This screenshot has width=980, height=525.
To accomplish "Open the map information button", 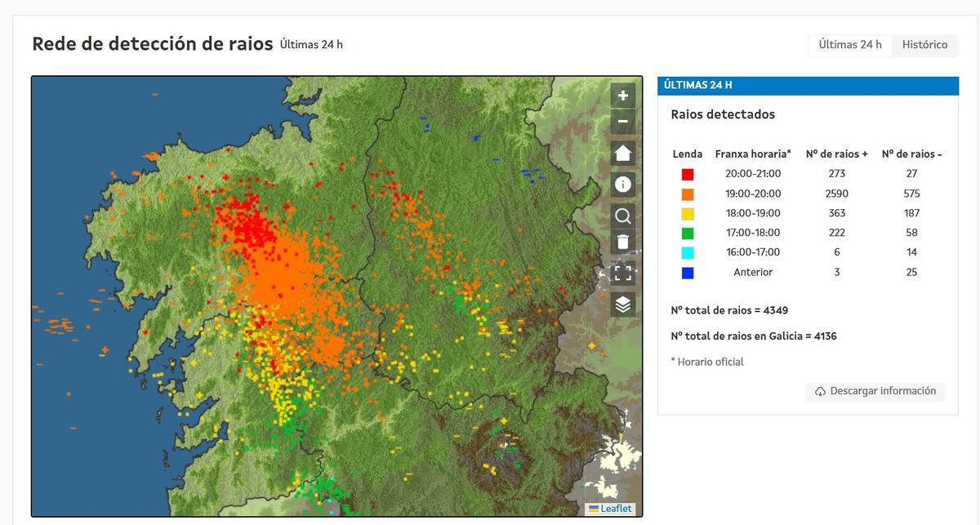I will click(x=622, y=184).
